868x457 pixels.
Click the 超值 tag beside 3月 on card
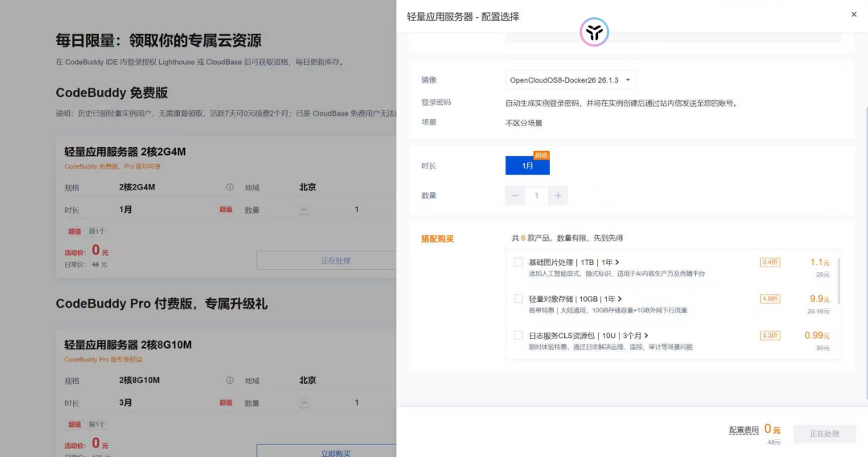coord(226,402)
